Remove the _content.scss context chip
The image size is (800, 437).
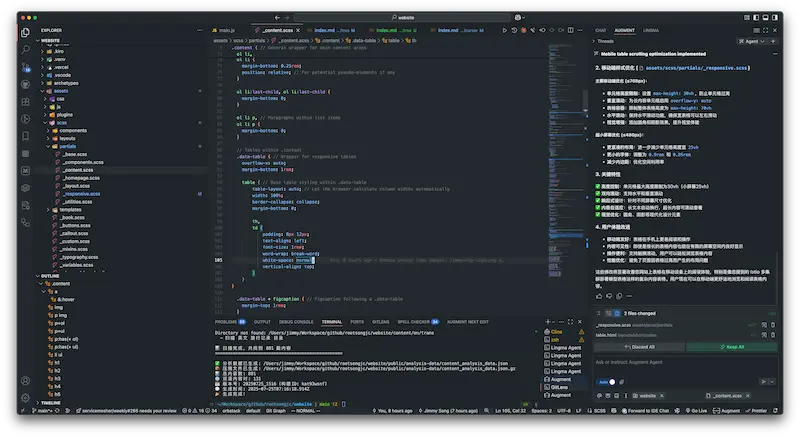point(748,396)
